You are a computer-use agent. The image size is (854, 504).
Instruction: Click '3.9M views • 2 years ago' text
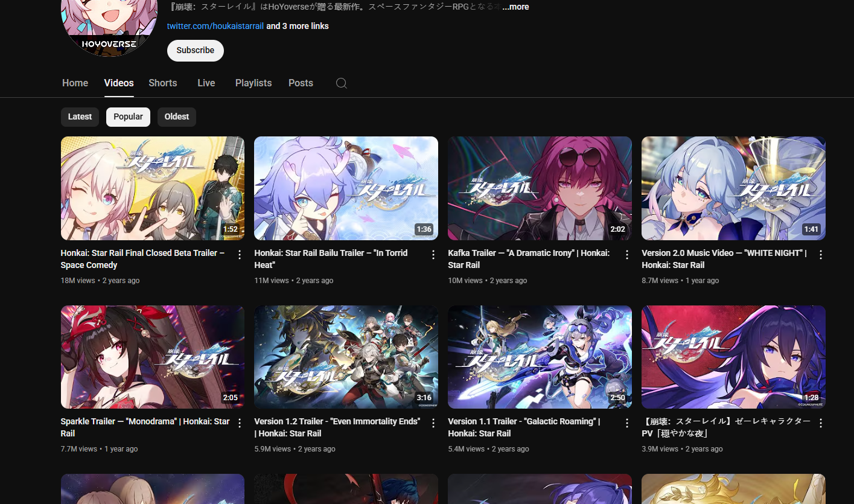click(683, 449)
